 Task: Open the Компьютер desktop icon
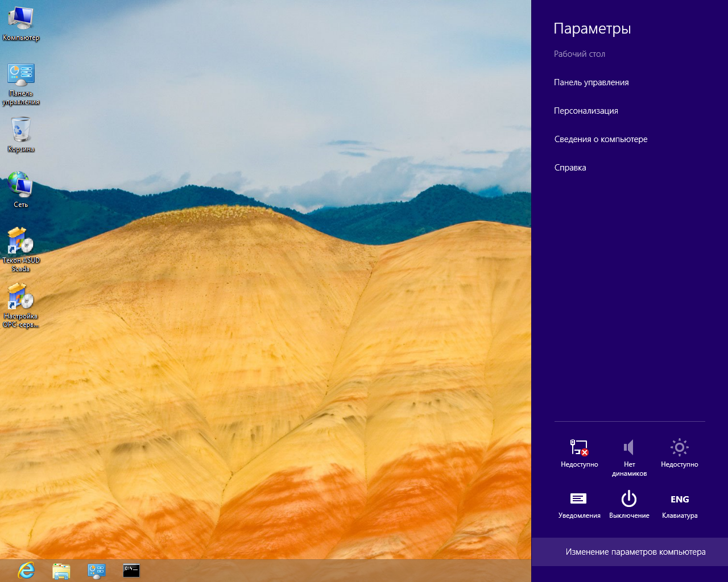pyautogui.click(x=21, y=20)
